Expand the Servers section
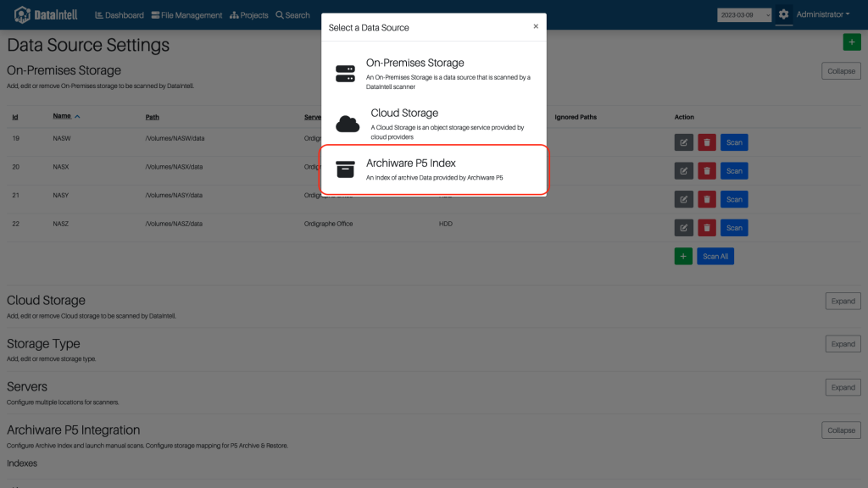Image resolution: width=868 pixels, height=488 pixels. [x=843, y=387]
